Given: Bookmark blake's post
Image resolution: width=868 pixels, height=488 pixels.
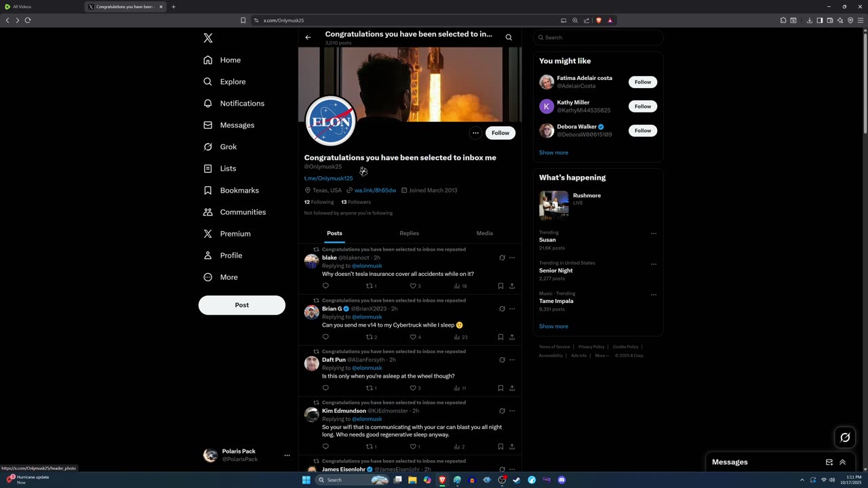Looking at the screenshot, I should (x=500, y=286).
